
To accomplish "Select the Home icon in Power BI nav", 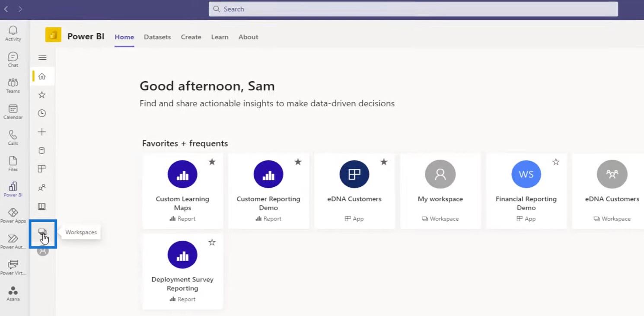I will (x=42, y=76).
